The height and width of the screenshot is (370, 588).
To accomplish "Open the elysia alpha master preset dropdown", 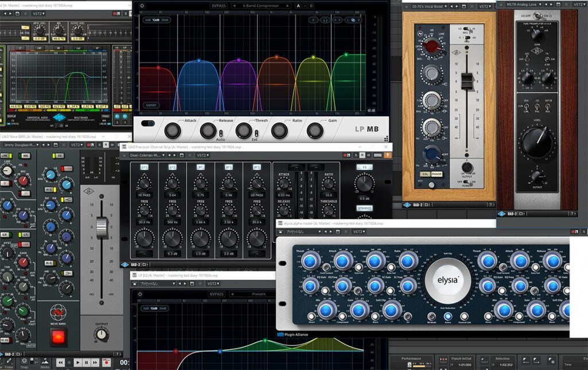I will coord(303,232).
